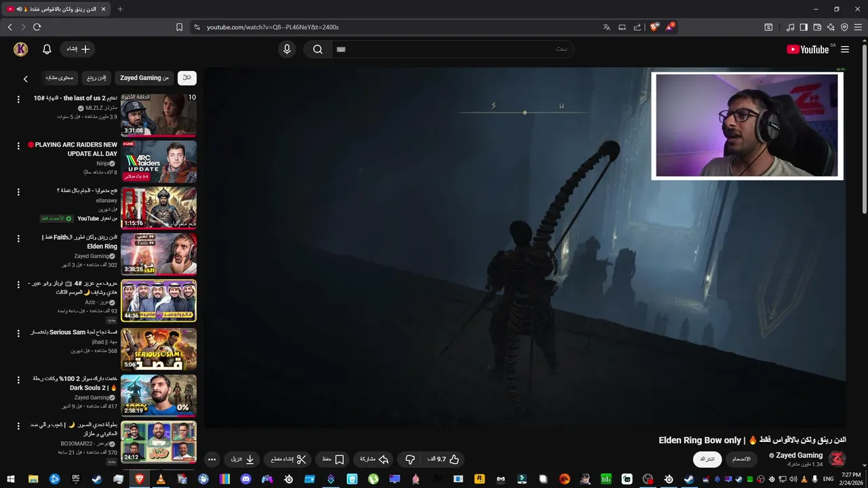Open options for Faith Elden Ring video
This screenshot has width=868, height=488.
click(x=18, y=239)
